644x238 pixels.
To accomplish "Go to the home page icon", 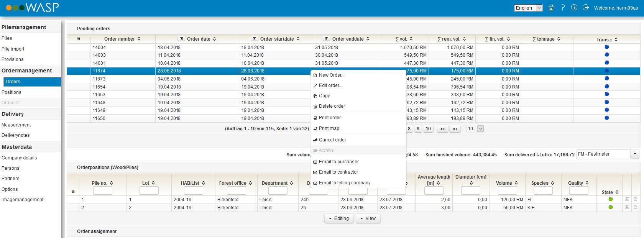I will click(551, 8).
